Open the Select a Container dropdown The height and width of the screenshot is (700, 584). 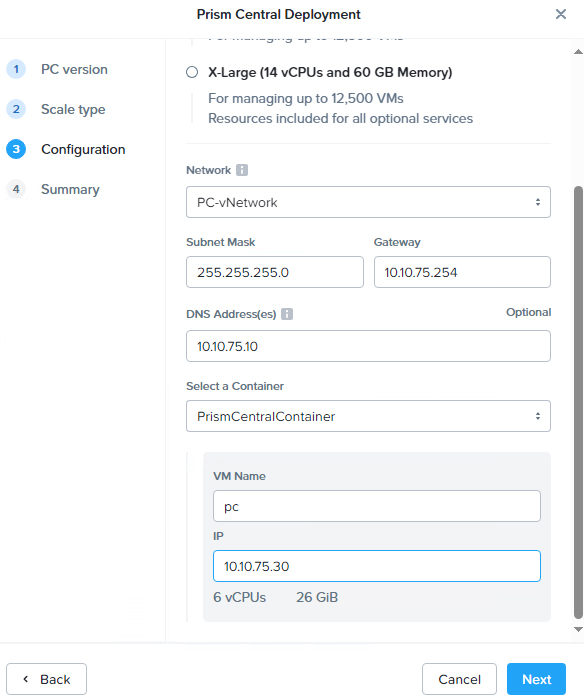pyautogui.click(x=368, y=416)
